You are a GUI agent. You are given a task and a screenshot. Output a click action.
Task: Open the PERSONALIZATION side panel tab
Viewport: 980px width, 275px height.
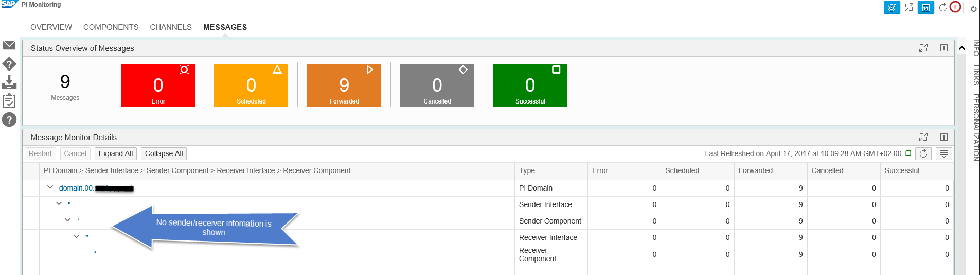click(x=976, y=127)
